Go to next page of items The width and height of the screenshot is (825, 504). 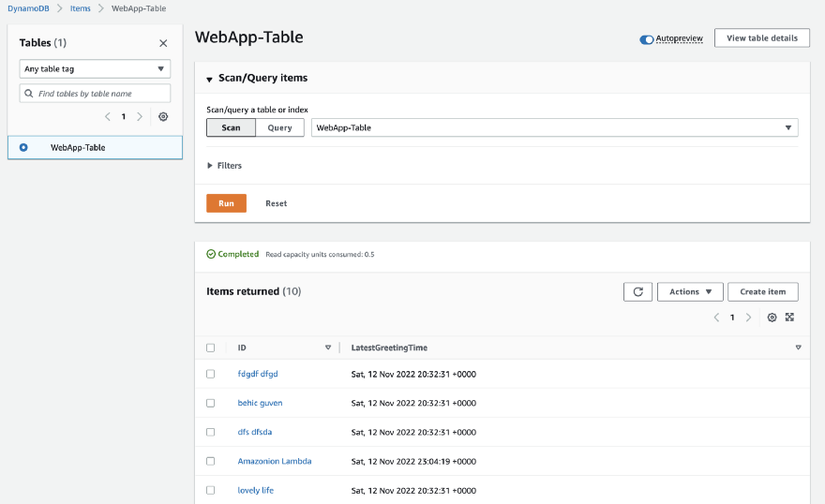pos(748,318)
